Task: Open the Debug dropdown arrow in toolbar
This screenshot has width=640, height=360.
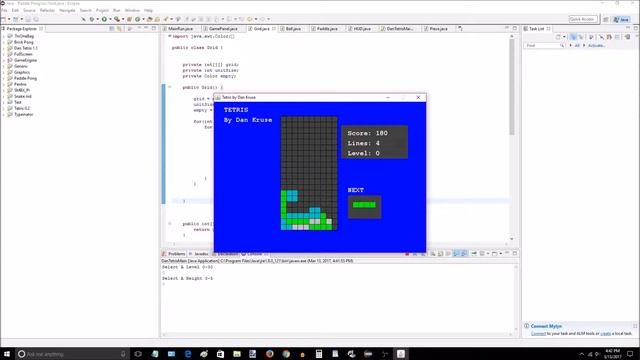Action: click(x=97, y=19)
